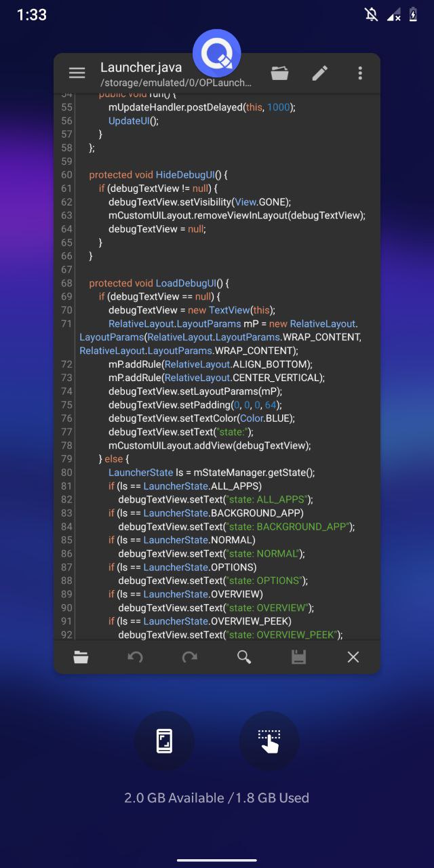Tap the X close icon in bottom bar
434x868 pixels.
353,656
